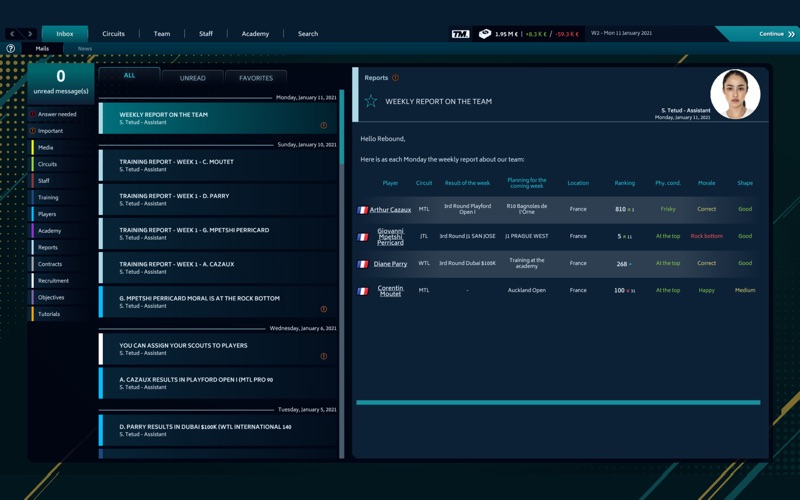The image size is (800, 500).
Task: Select the News sub-tab
Action: click(85, 48)
